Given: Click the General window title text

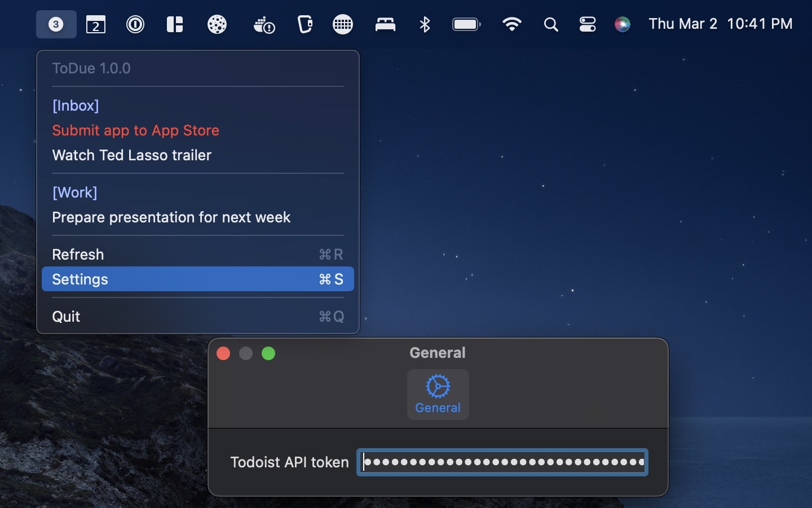Looking at the screenshot, I should tap(438, 353).
